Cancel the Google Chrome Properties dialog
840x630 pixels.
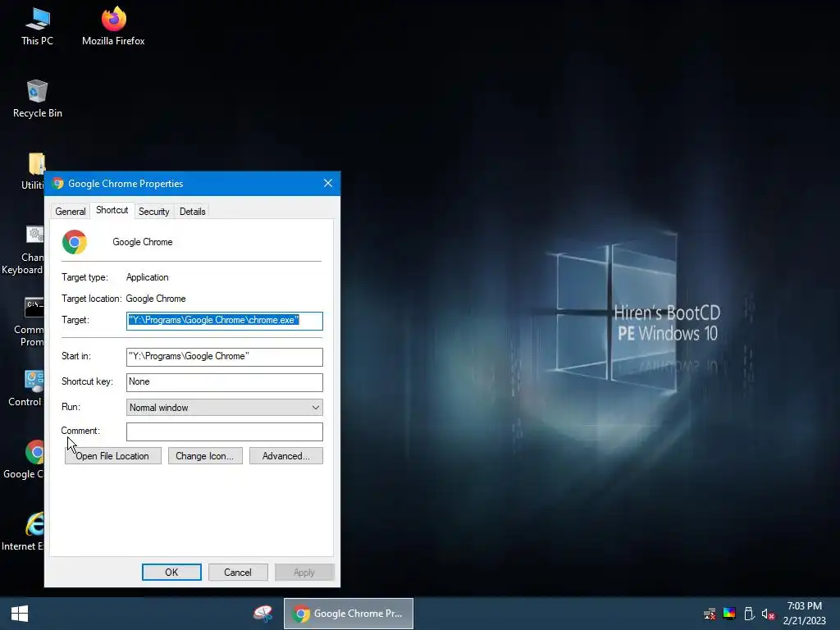tap(238, 572)
